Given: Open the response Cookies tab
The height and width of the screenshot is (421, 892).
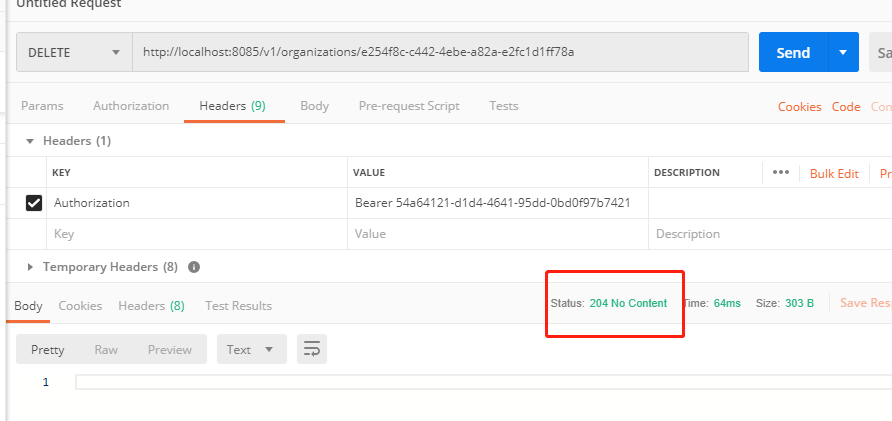Looking at the screenshot, I should 80,306.
